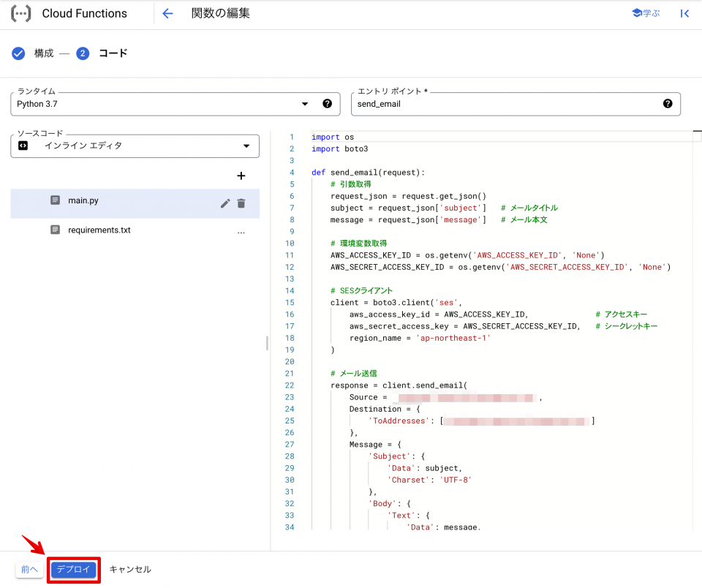
Task: Delete main.py with the trash icon
Action: pos(241,203)
